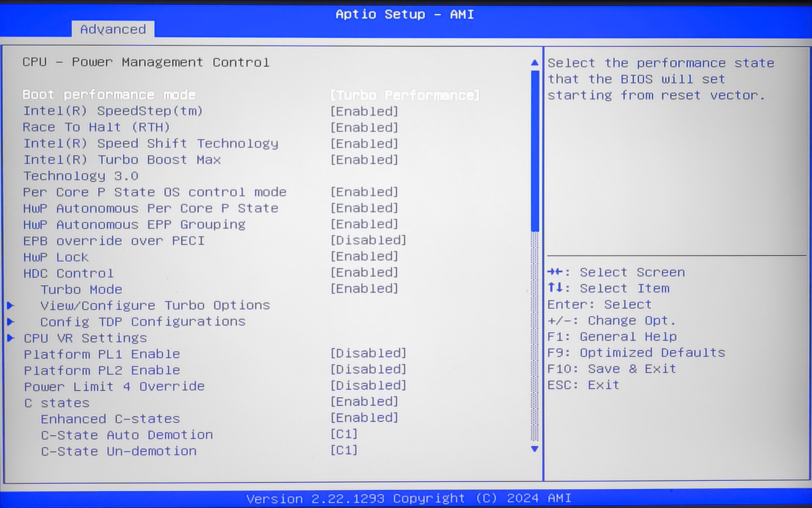
Task: Open Boot performance mode Turbo Performance option
Action: click(x=404, y=95)
